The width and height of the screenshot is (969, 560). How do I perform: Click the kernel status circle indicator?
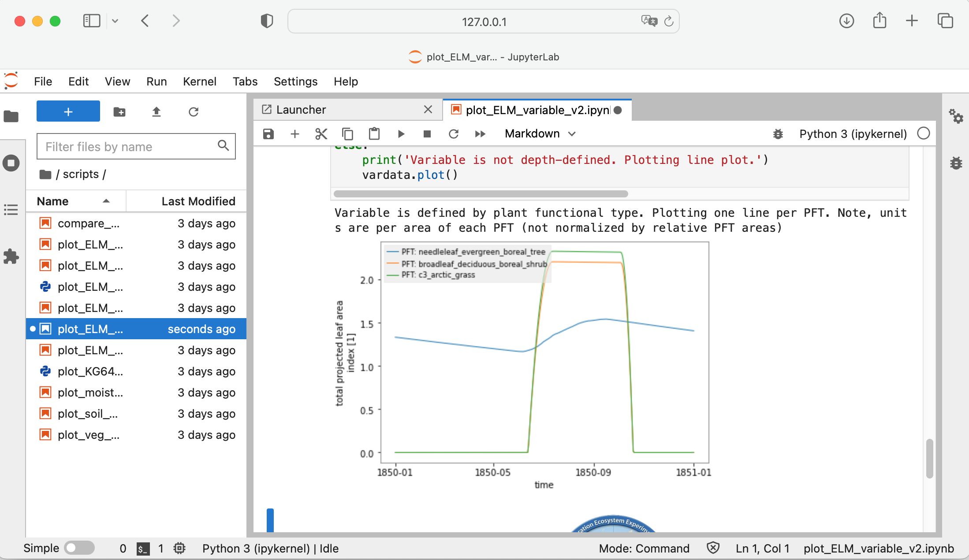tap(923, 134)
